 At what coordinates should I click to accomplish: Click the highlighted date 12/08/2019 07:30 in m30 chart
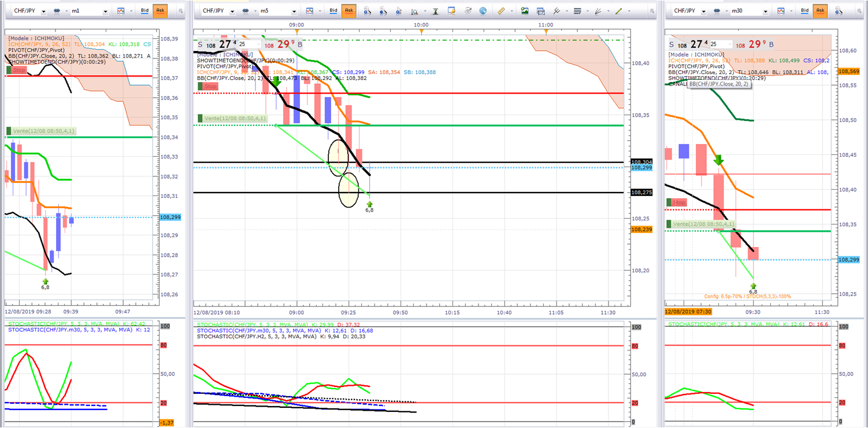688,311
